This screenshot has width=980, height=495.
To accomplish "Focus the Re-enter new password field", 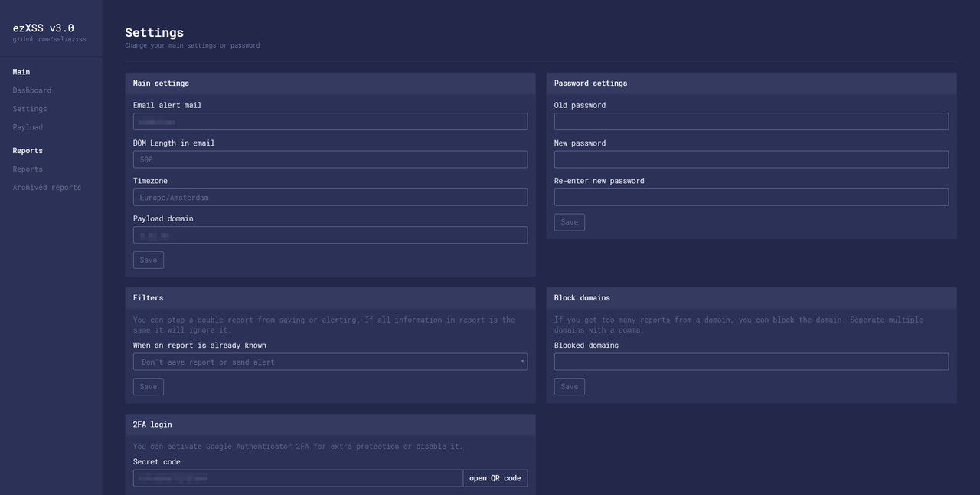I will [751, 198].
